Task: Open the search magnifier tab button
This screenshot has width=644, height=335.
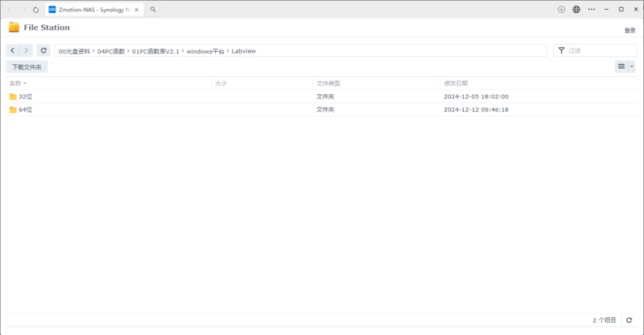Action: (x=153, y=10)
